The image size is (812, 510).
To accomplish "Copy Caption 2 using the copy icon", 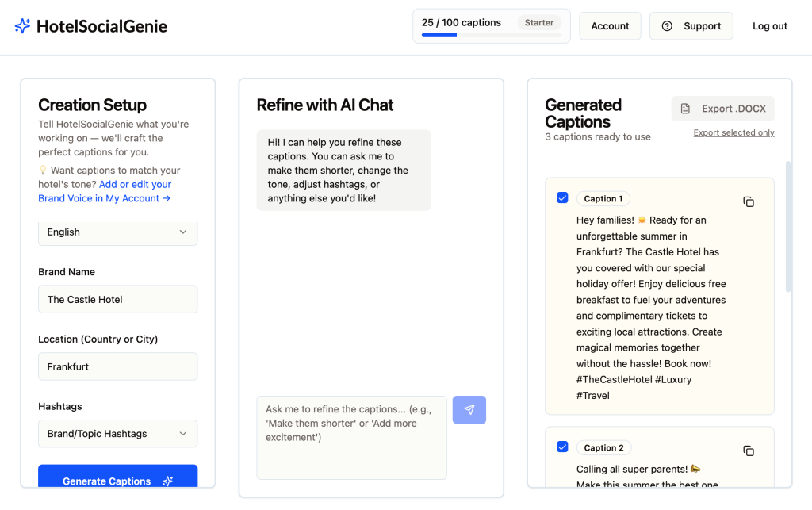I will pyautogui.click(x=748, y=451).
